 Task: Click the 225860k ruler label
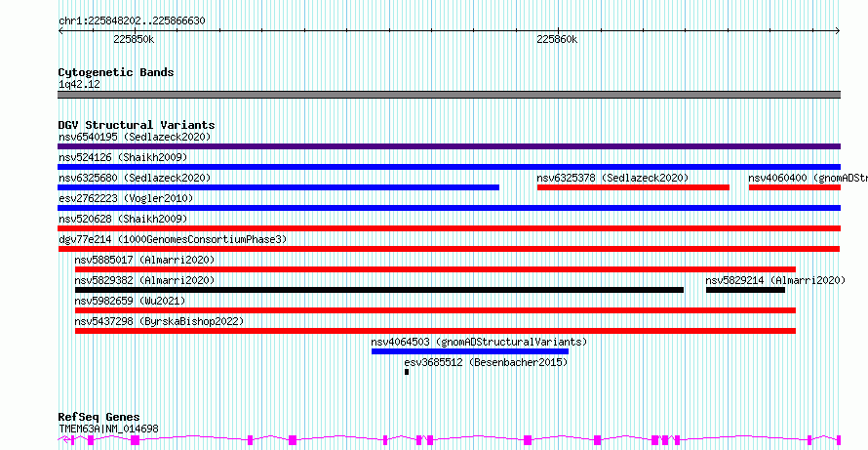click(558, 40)
